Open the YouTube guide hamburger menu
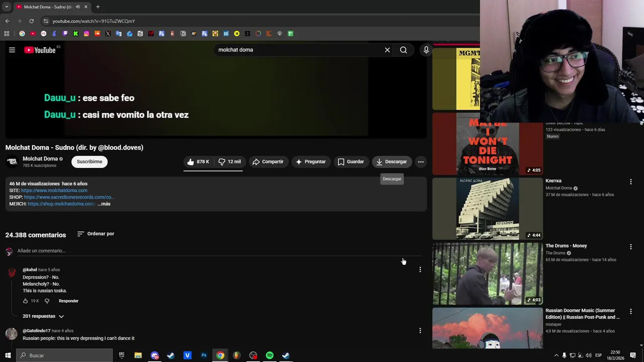The height and width of the screenshot is (362, 644). [x=12, y=50]
